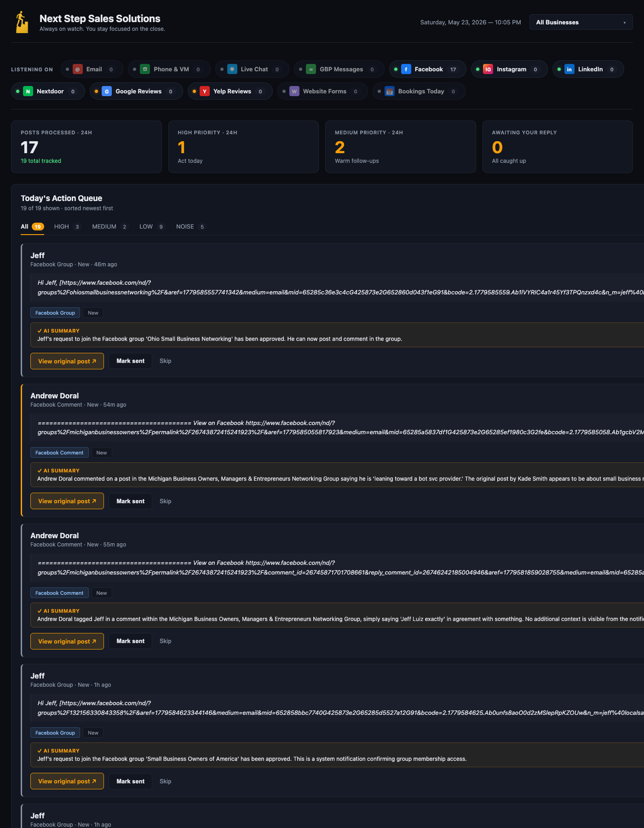644x828 pixels.
Task: Click Facebook Comment tag on Andrew Doral 54m item
Action: pyautogui.click(x=59, y=453)
